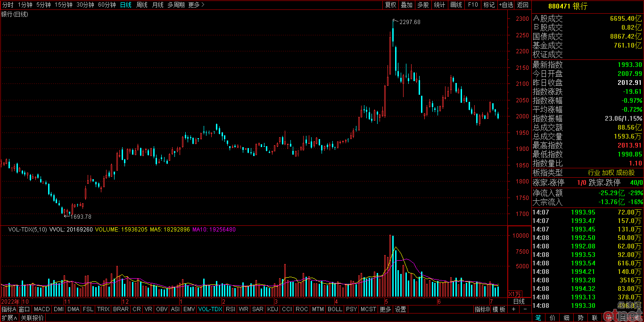Zoom out chart with minus button
The image size is (644, 322).
pos(526,309)
